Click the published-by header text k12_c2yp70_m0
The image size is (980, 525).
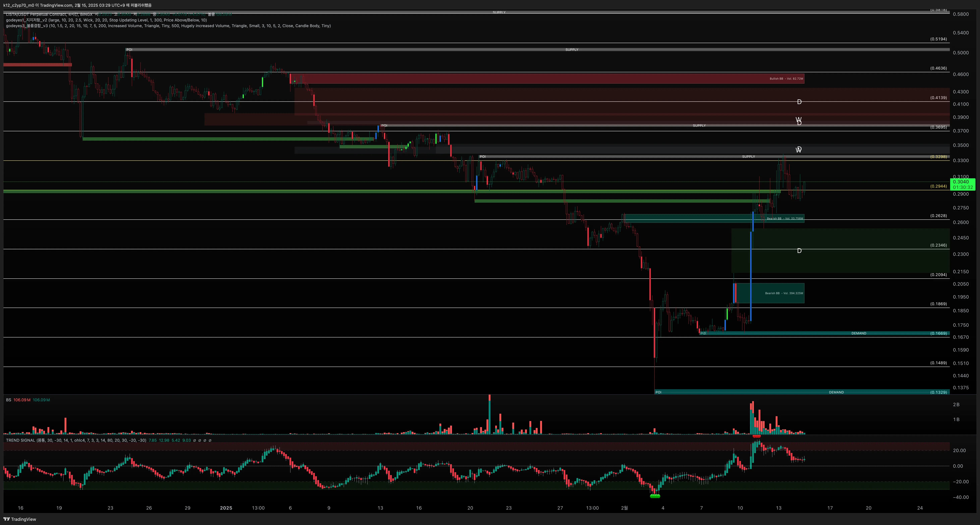click(19, 5)
